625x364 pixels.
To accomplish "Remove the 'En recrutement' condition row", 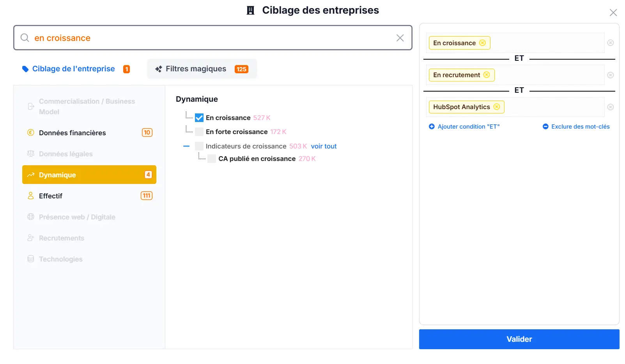I will point(610,75).
